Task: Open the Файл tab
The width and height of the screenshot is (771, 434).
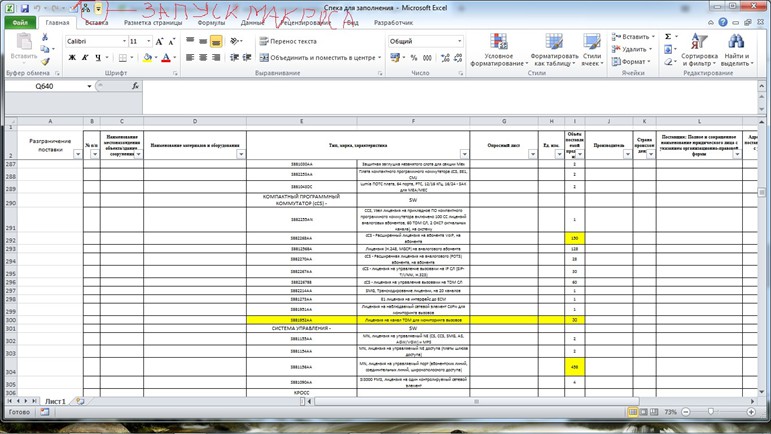Action: 20,23
